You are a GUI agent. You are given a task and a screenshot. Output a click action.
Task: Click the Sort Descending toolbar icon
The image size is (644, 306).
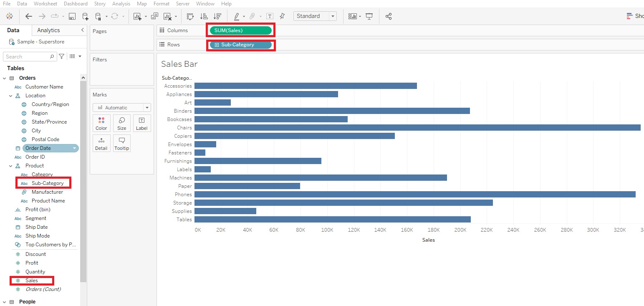(x=217, y=16)
